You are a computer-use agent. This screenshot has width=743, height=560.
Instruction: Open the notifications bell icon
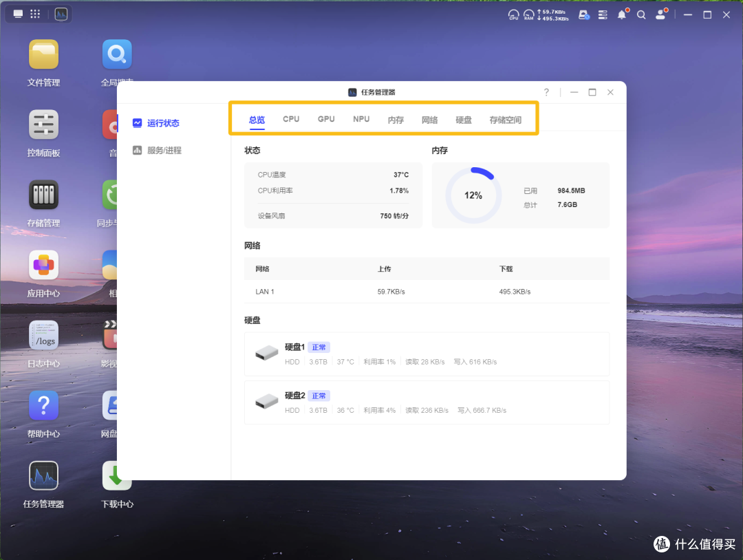pyautogui.click(x=622, y=14)
